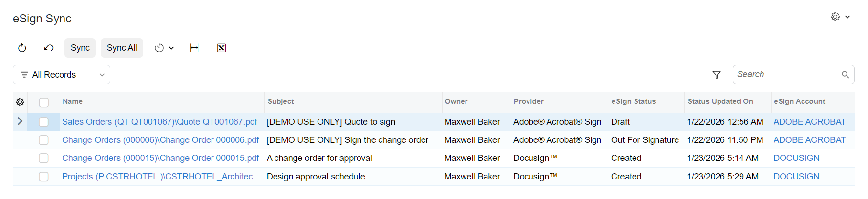Image resolution: width=868 pixels, height=199 pixels.
Task: Check the Change Order 000015.pdf row checkbox
Action: (x=44, y=158)
